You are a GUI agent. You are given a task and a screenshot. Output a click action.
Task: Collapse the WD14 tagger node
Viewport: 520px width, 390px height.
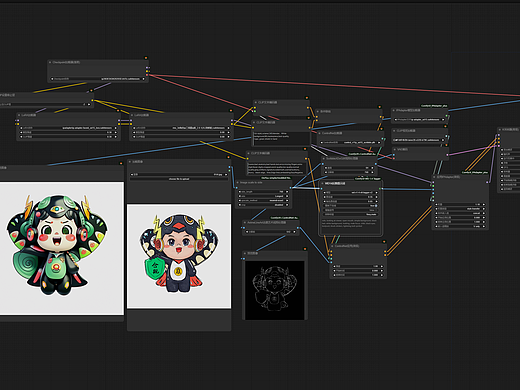click(x=323, y=183)
